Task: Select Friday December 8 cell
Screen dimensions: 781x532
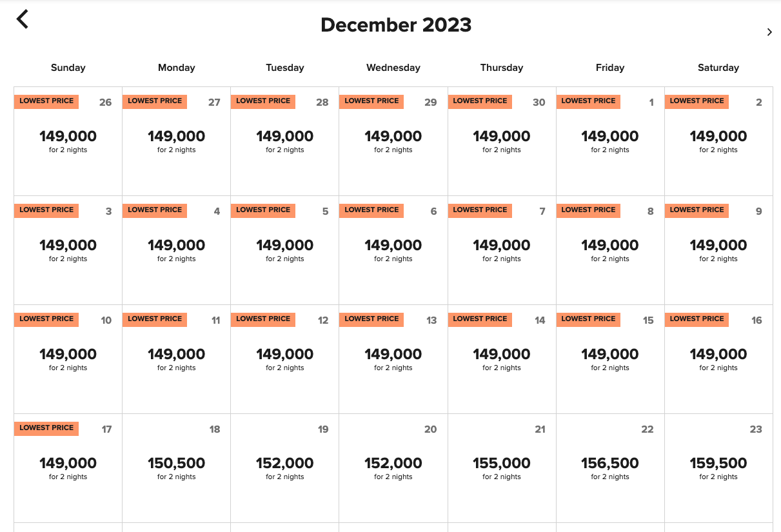Action: point(610,250)
